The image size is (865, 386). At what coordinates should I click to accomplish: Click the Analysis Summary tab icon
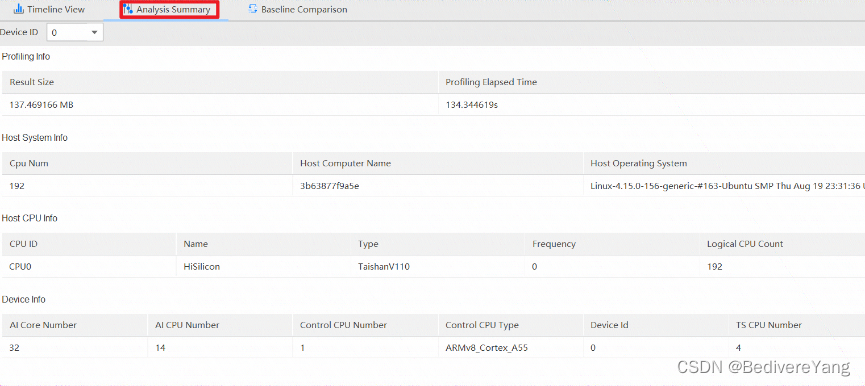(x=129, y=9)
